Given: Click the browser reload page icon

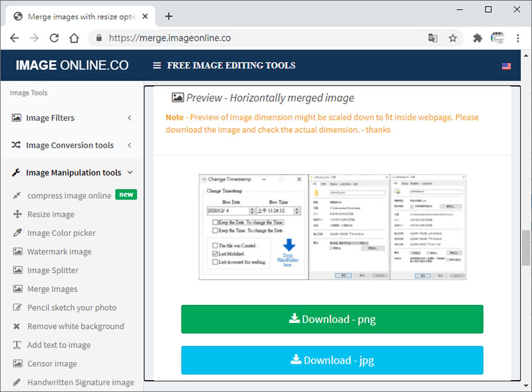Looking at the screenshot, I should pyautogui.click(x=55, y=38).
